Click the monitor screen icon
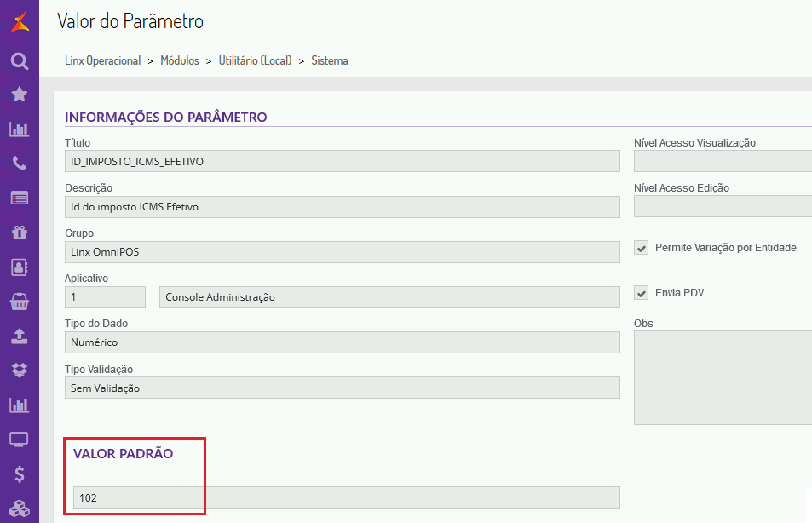This screenshot has height=523, width=812. 19,440
